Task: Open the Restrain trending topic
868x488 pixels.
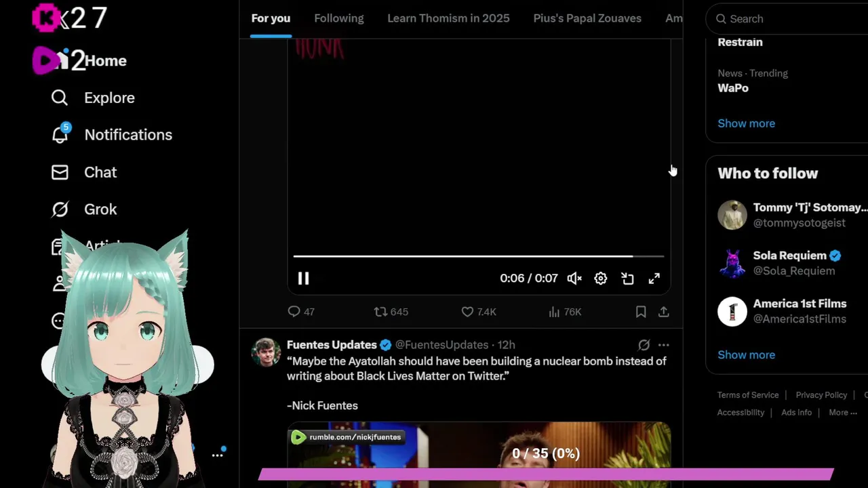Action: coord(740,42)
